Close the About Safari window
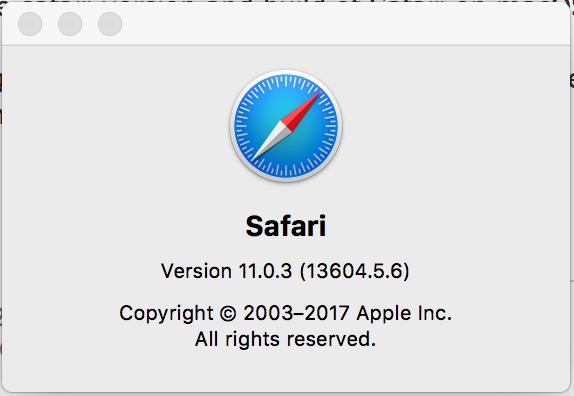 click(x=30, y=24)
